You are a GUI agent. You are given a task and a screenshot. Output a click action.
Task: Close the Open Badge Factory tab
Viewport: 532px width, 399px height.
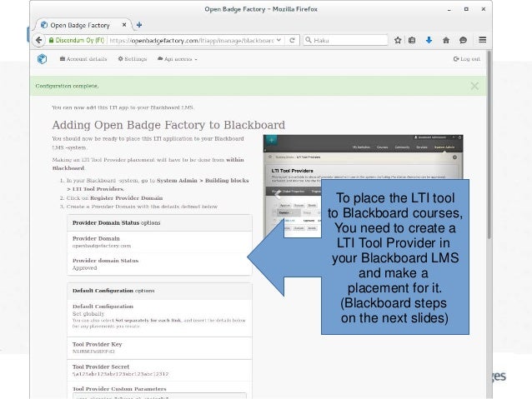pyautogui.click(x=124, y=25)
